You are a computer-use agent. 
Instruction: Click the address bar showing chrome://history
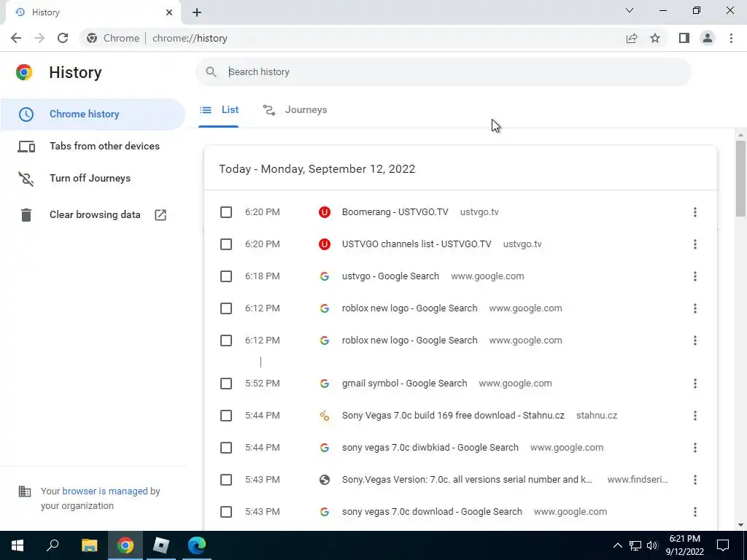point(352,38)
